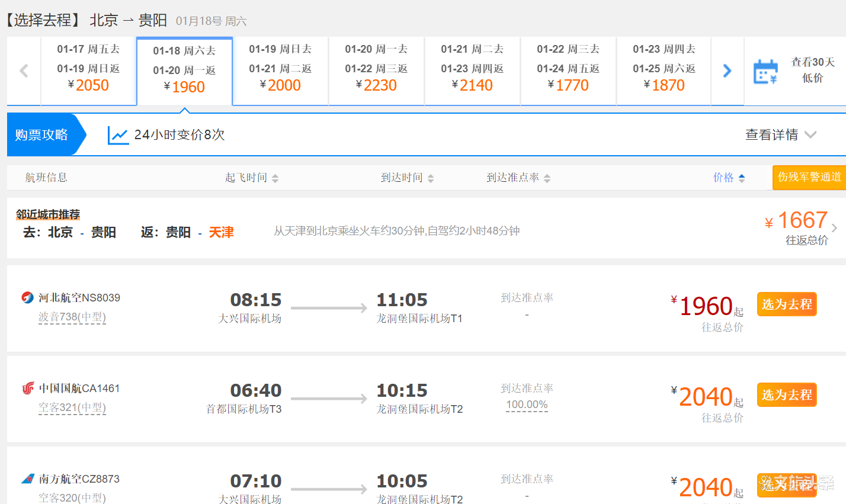Click 起飞时间 column header
Viewport: 846px width, 504px height.
tap(246, 178)
